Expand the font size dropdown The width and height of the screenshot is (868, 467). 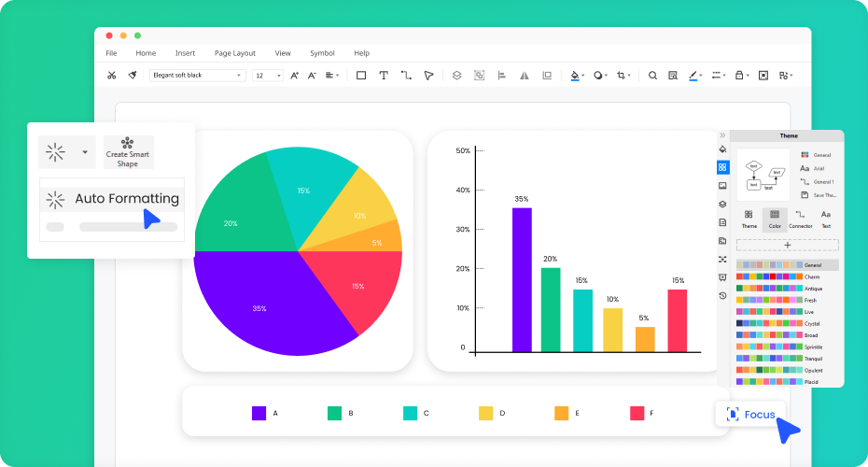coord(268,76)
